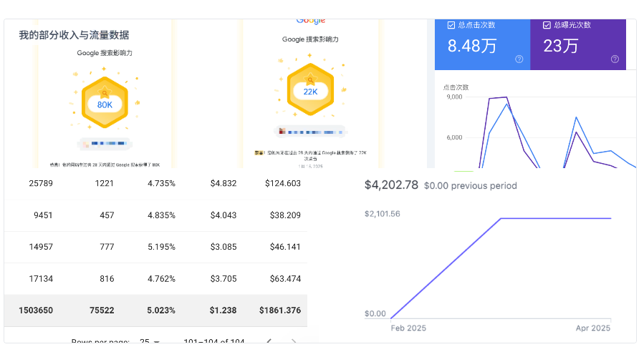Click the 80K search impact badge

click(x=105, y=104)
